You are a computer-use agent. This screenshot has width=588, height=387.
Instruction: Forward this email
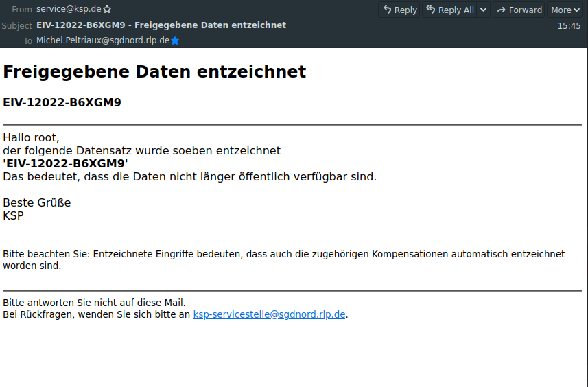pos(519,10)
